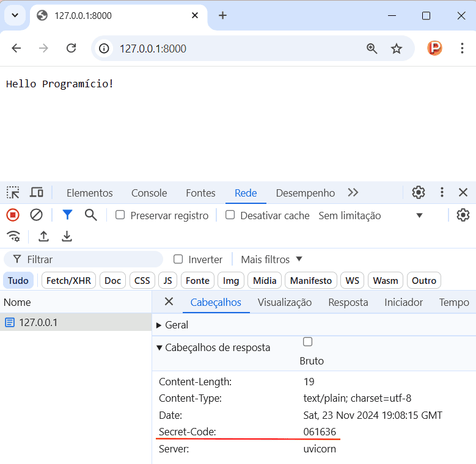The image size is (476, 464).
Task: Toggle device toolbar emulation
Action: (x=37, y=192)
